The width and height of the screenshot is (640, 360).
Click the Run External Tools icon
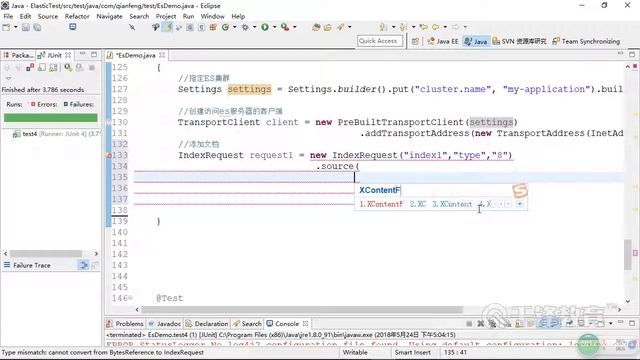(285, 27)
